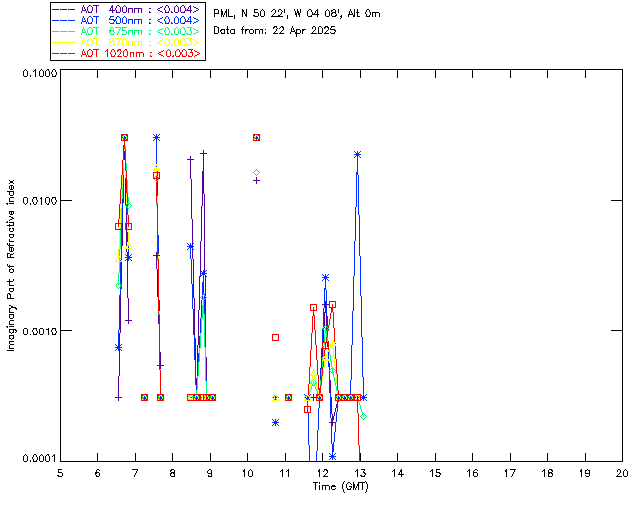This screenshot has height=512, width=640.
Task: Click the x-axis tick label 11
Action: (285, 473)
